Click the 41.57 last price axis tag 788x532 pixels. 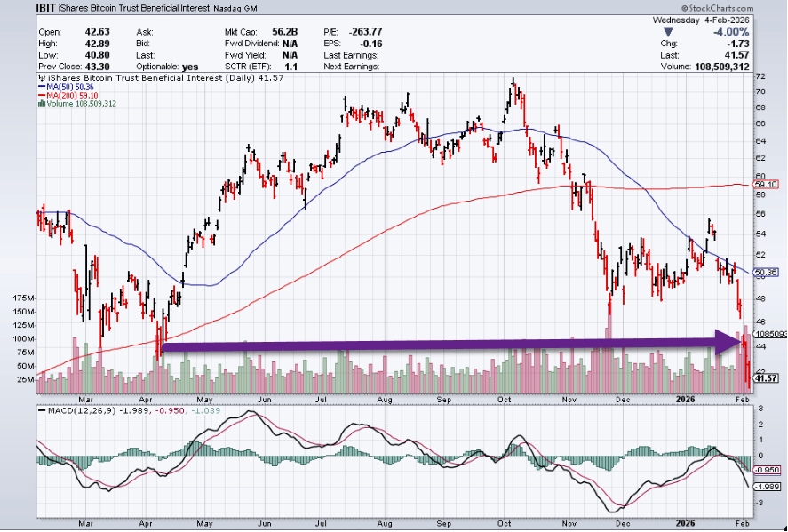pos(767,378)
